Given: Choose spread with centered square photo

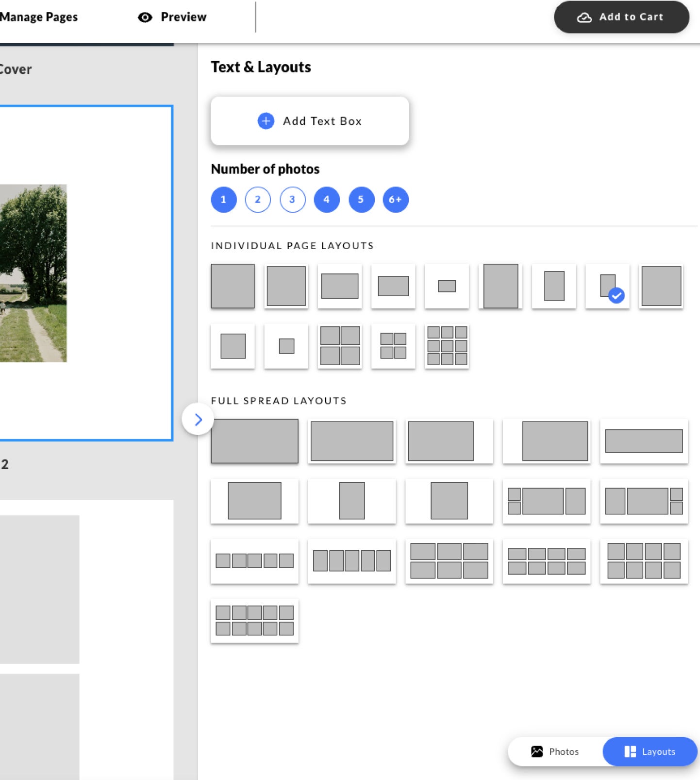Looking at the screenshot, I should (x=450, y=501).
